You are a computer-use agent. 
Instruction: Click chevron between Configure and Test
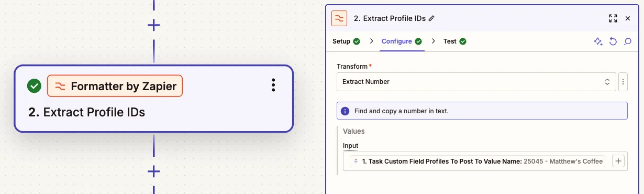pyautogui.click(x=434, y=41)
